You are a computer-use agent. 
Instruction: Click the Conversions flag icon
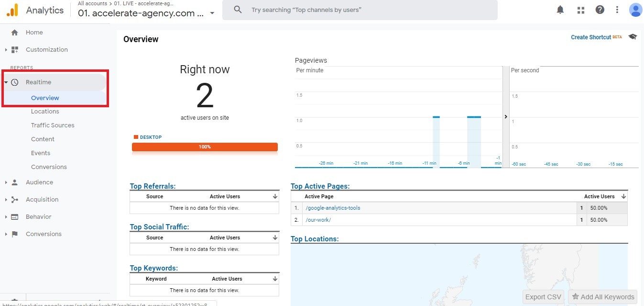pyautogui.click(x=14, y=234)
